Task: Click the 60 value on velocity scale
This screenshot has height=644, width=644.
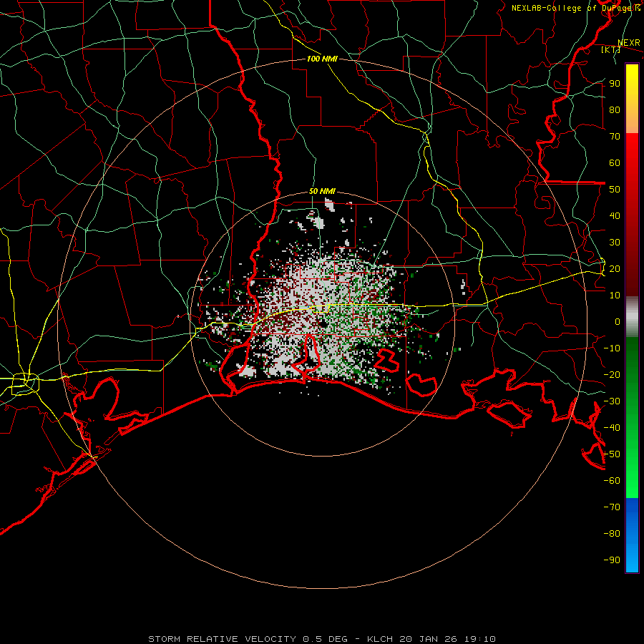Action: (615, 162)
